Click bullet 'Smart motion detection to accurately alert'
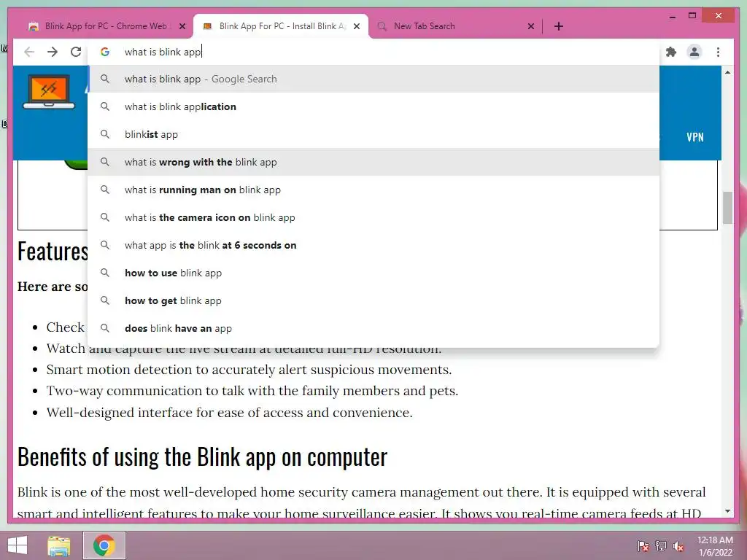Image resolution: width=747 pixels, height=560 pixels. click(x=249, y=370)
